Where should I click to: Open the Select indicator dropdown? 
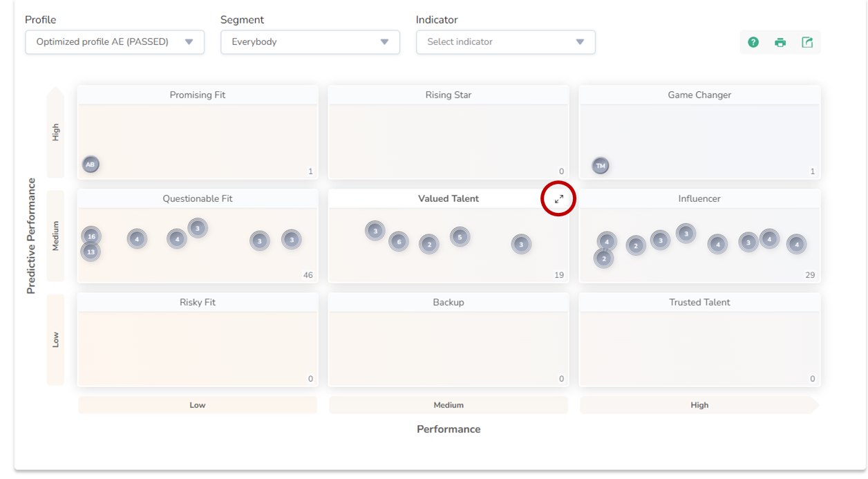(x=506, y=42)
